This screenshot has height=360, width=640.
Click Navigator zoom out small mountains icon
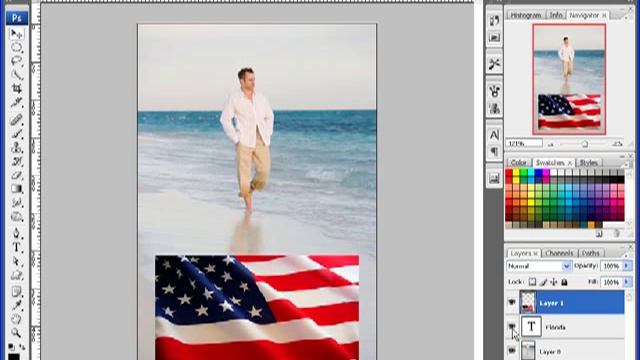click(x=551, y=144)
